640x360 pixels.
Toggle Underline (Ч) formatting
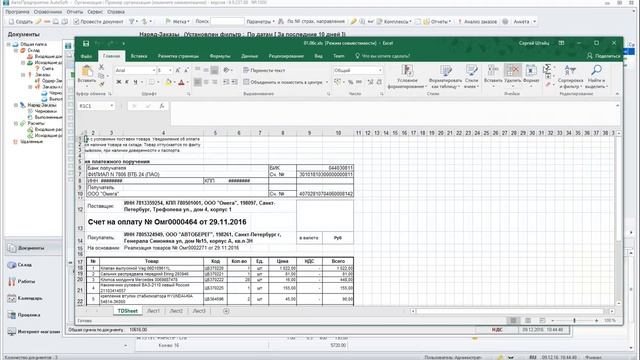135,82
